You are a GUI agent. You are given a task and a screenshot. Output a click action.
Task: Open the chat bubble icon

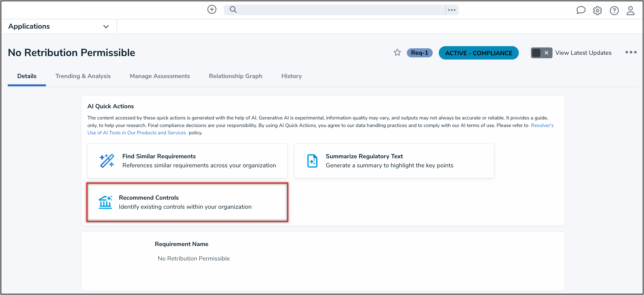(x=581, y=10)
